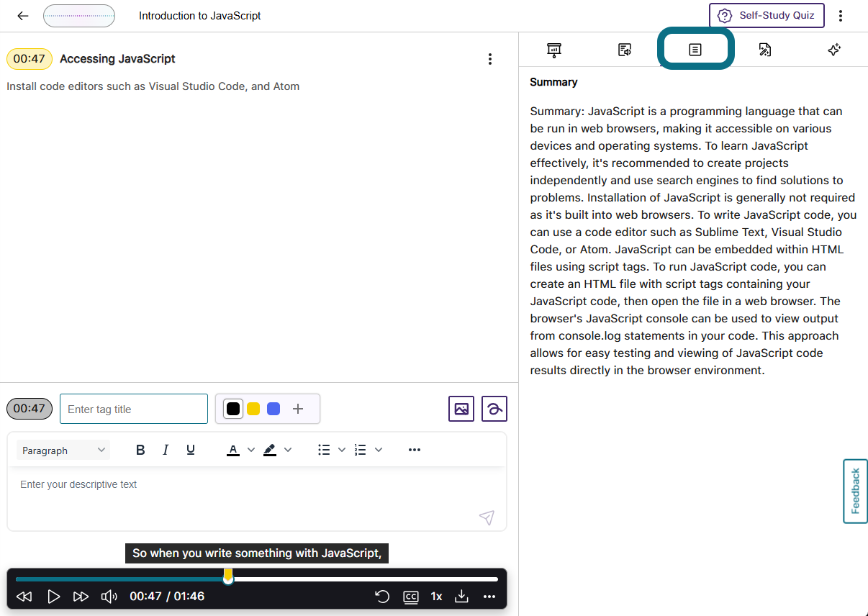Choose the yellow tag color swatch
Image resolution: width=868 pixels, height=616 pixels.
(253, 409)
